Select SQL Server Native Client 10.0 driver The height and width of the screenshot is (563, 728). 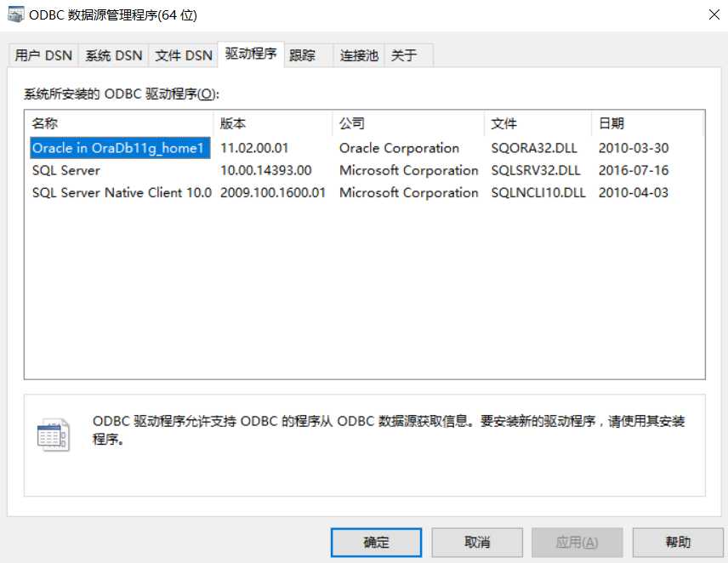point(122,192)
